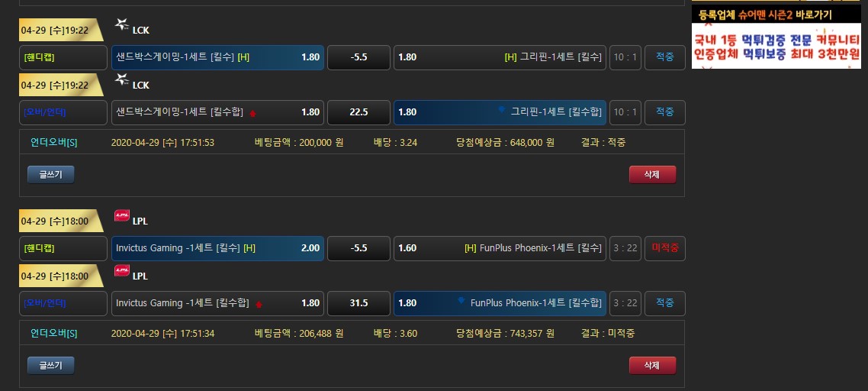Click the blue under arrow beside 그리핀 킬수합

point(501,111)
